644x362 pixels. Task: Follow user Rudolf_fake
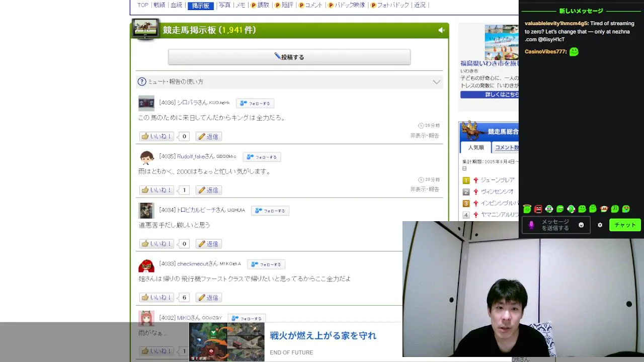[262, 157]
